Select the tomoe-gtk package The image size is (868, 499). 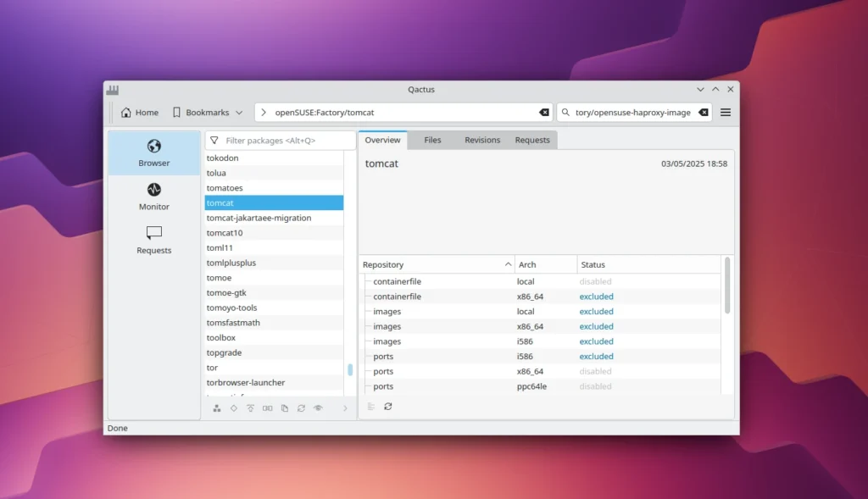274,292
